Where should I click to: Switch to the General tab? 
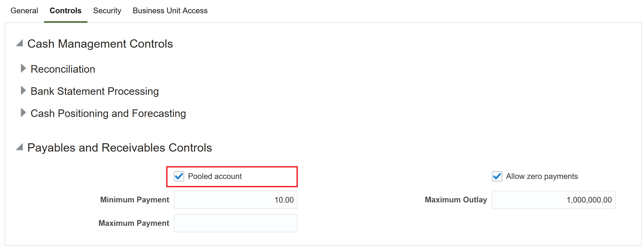[24, 11]
